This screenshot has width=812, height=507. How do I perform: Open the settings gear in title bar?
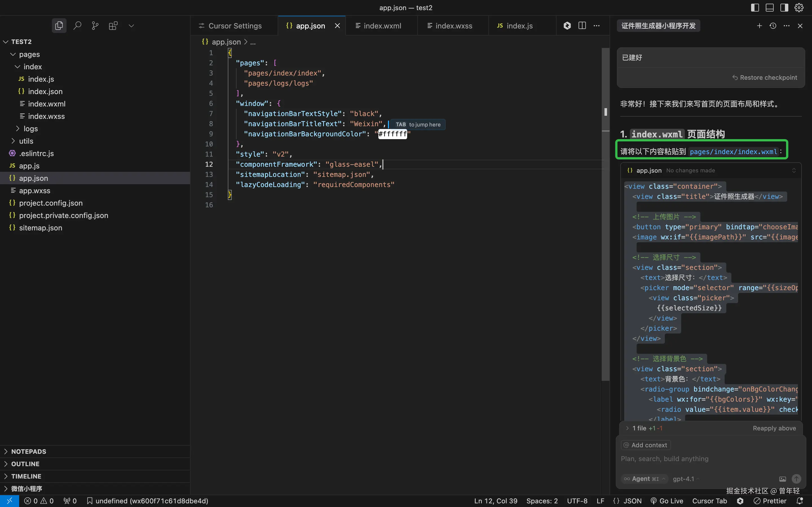coord(799,7)
